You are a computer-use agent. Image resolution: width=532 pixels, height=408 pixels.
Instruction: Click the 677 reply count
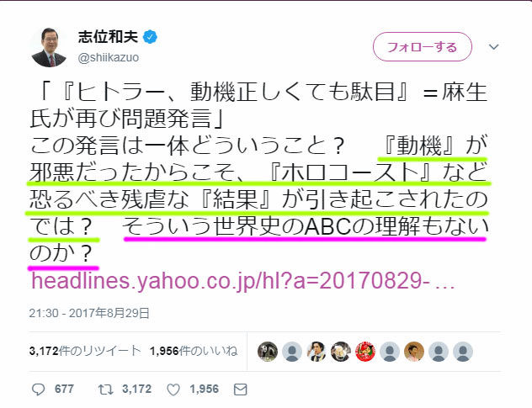pos(64,389)
